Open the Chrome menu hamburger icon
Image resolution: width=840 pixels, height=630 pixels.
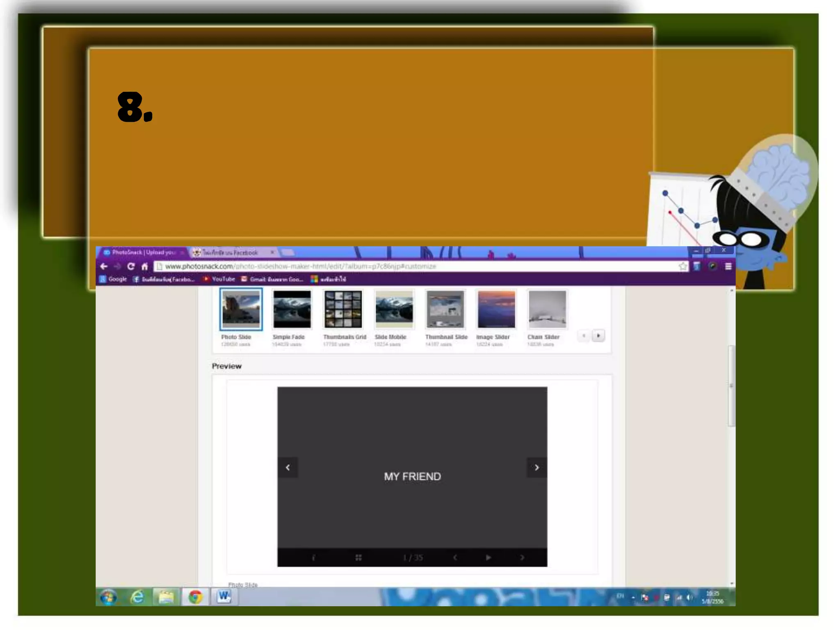728,267
